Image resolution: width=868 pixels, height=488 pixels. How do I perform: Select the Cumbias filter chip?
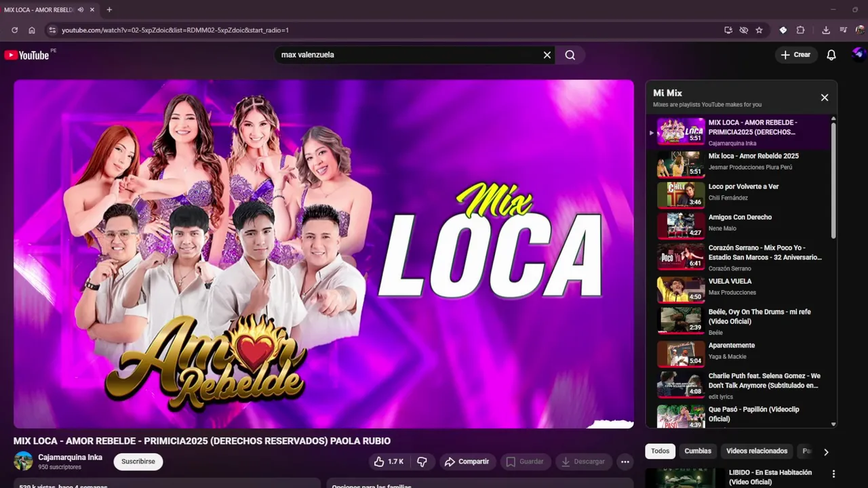pos(698,451)
